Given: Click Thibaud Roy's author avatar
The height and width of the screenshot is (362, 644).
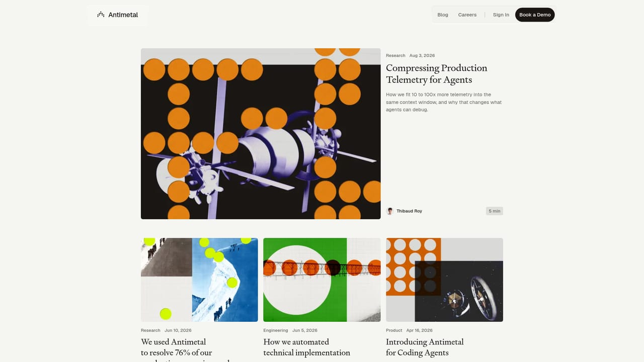Looking at the screenshot, I should click(390, 211).
